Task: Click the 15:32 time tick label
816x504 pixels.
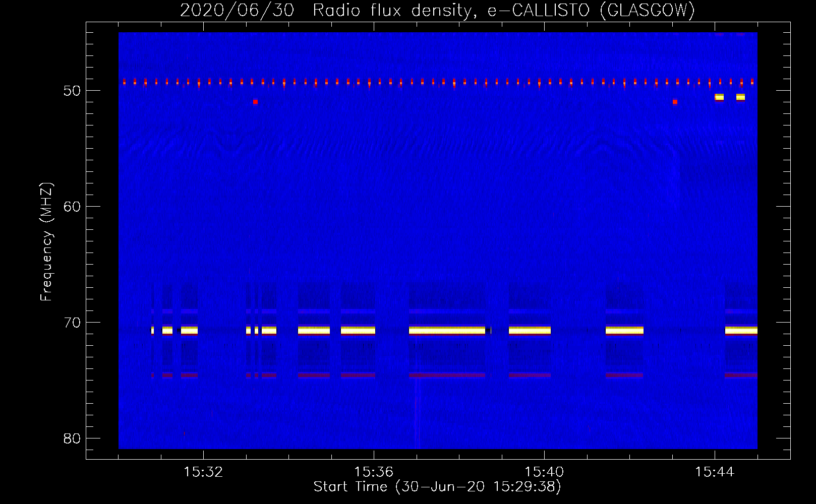Action: pyautogui.click(x=203, y=472)
